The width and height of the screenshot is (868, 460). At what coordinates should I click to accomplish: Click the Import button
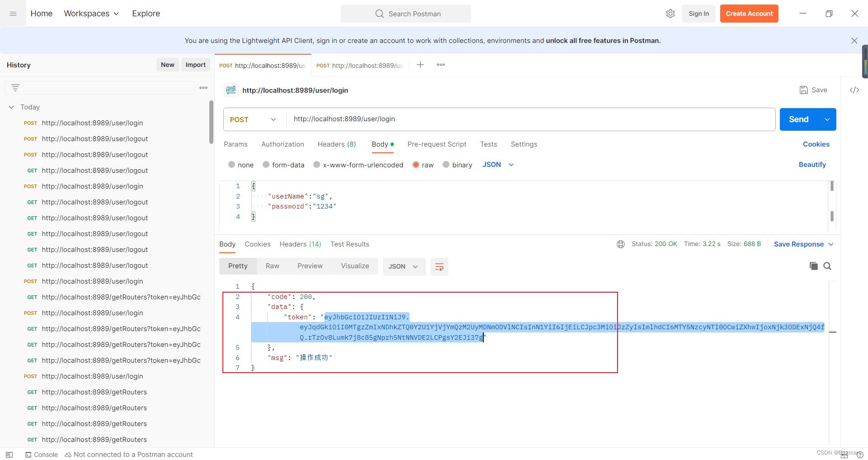pos(196,65)
